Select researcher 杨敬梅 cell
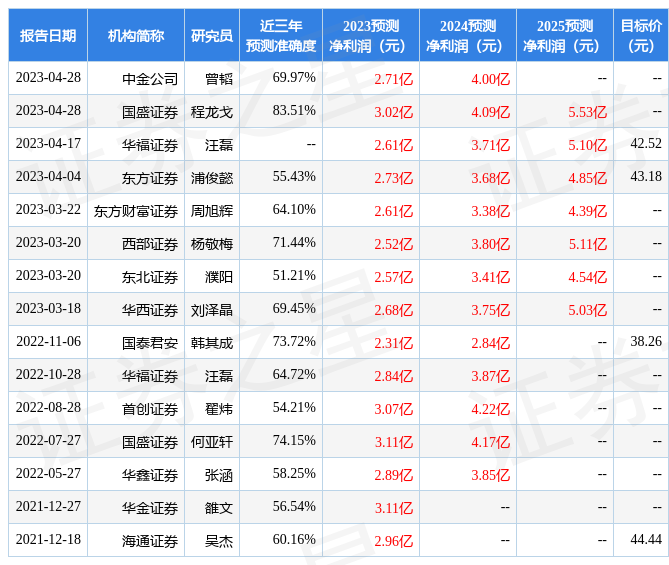The image size is (669, 565). pos(212,244)
